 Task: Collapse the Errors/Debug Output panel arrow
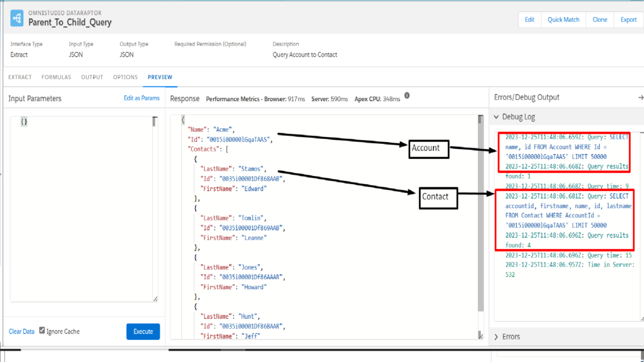coord(640,97)
